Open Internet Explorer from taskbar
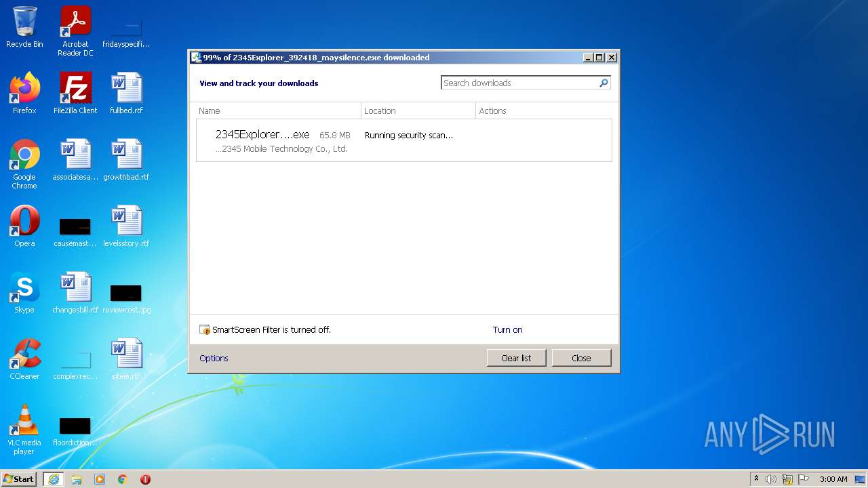 [54, 479]
